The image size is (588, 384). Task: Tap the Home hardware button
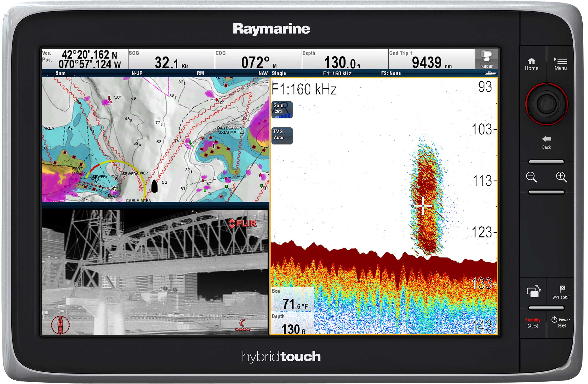(531, 64)
